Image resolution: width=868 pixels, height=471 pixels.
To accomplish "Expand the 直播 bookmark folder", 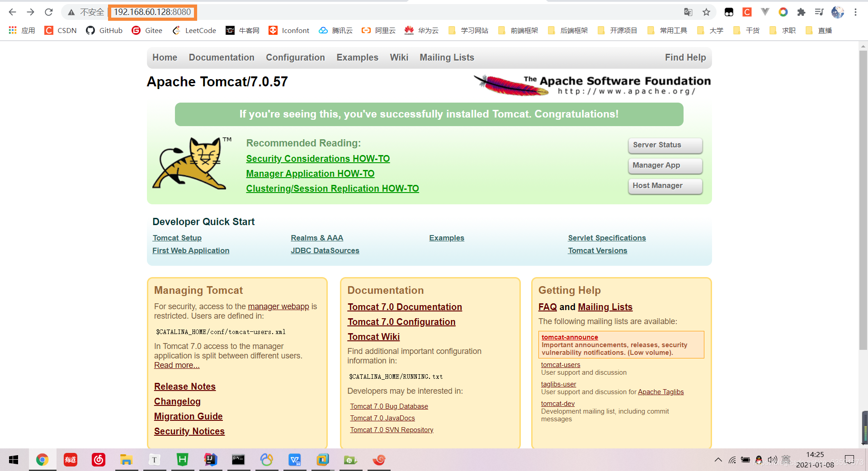I will (818, 30).
